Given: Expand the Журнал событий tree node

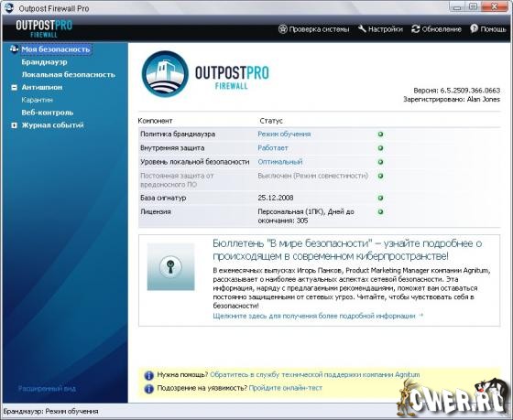Looking at the screenshot, I should 14,125.
